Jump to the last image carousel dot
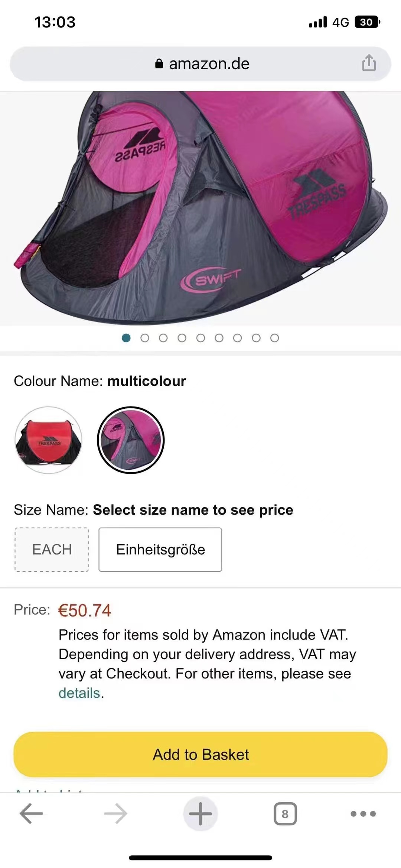Screen dimensions: 401x868 (x=274, y=338)
